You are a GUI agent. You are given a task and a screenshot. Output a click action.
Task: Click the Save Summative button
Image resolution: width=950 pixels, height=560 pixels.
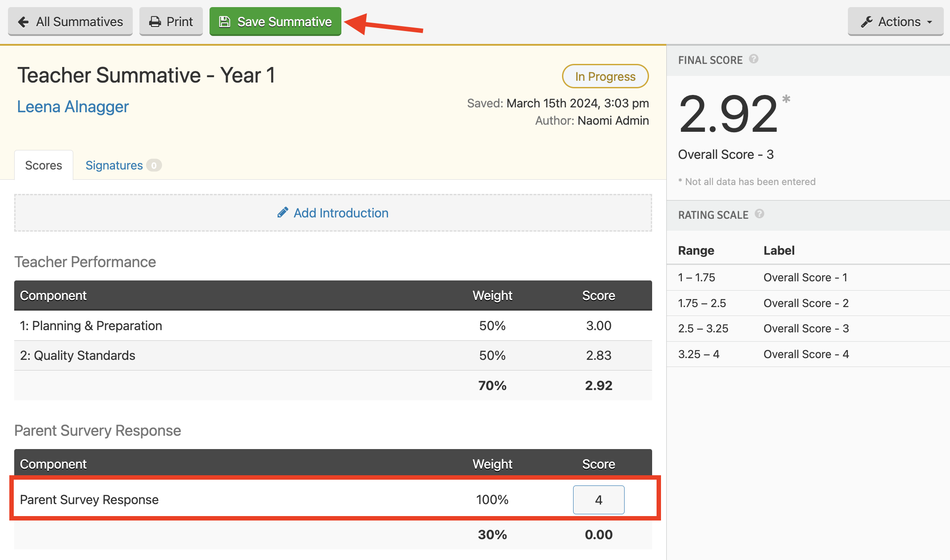tap(275, 21)
